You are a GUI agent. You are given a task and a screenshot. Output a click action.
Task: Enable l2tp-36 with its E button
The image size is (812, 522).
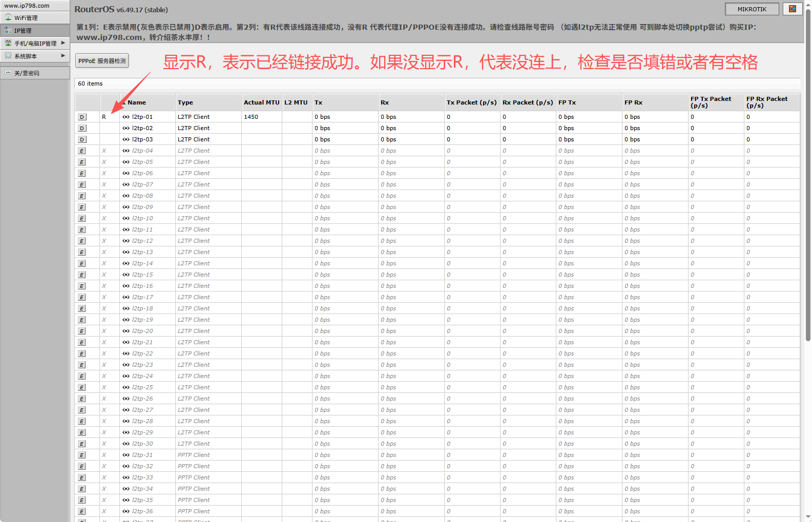click(x=82, y=511)
